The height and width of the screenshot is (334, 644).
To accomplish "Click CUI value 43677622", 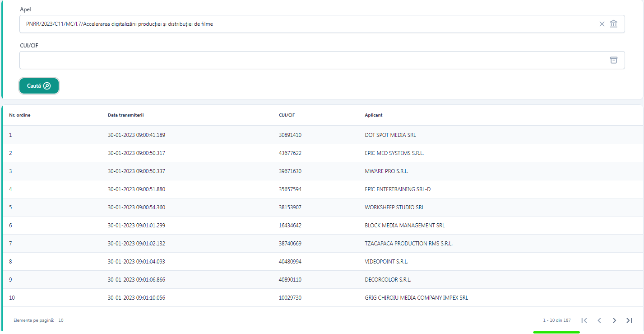I will point(290,153).
